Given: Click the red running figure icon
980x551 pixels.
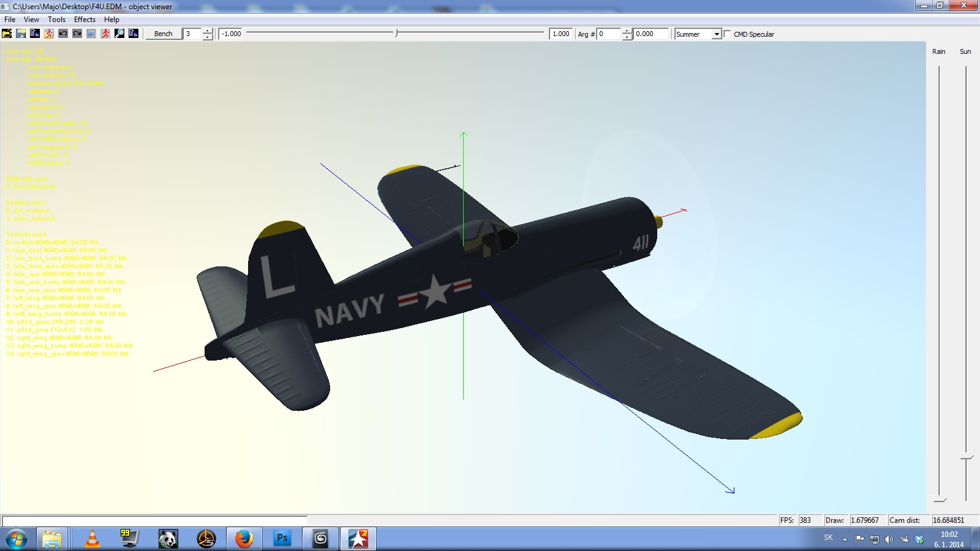Looking at the screenshot, I should coord(105,34).
